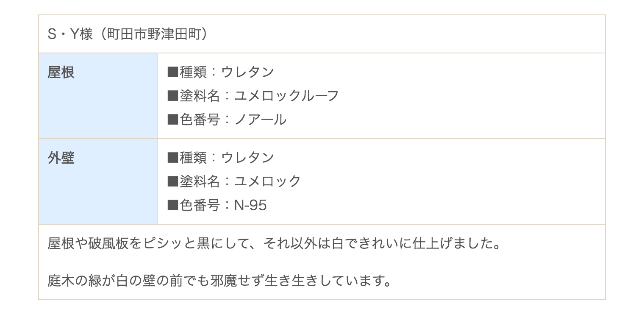Screen dimensions: 644x326
Task: Click the sentence starting 屋根や破風板をピシッと
Action: pyautogui.click(x=275, y=244)
